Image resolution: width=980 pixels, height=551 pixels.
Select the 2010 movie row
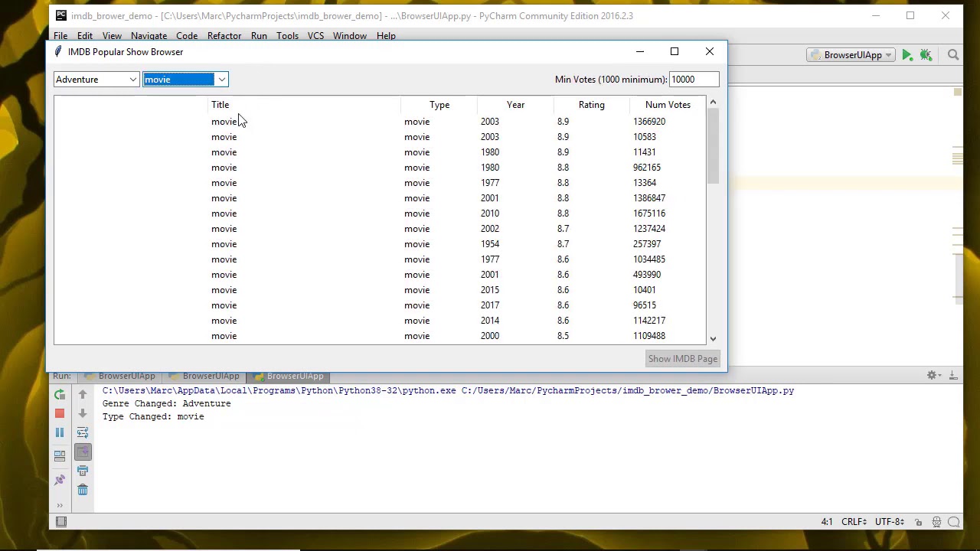coord(381,214)
